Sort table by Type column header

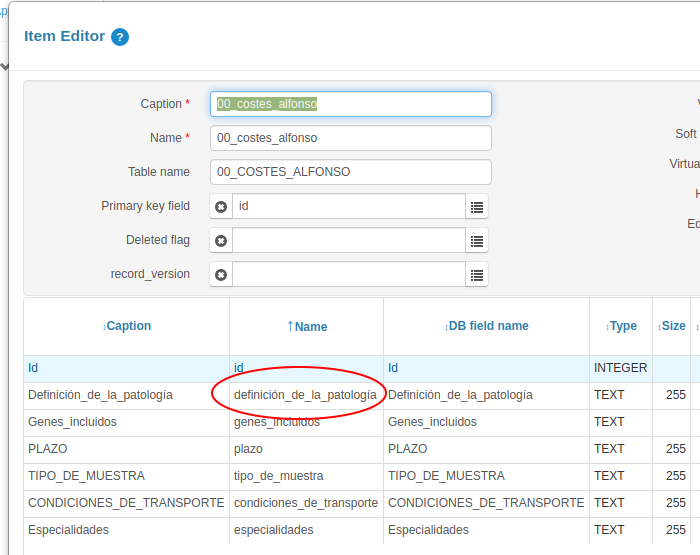[x=621, y=326]
